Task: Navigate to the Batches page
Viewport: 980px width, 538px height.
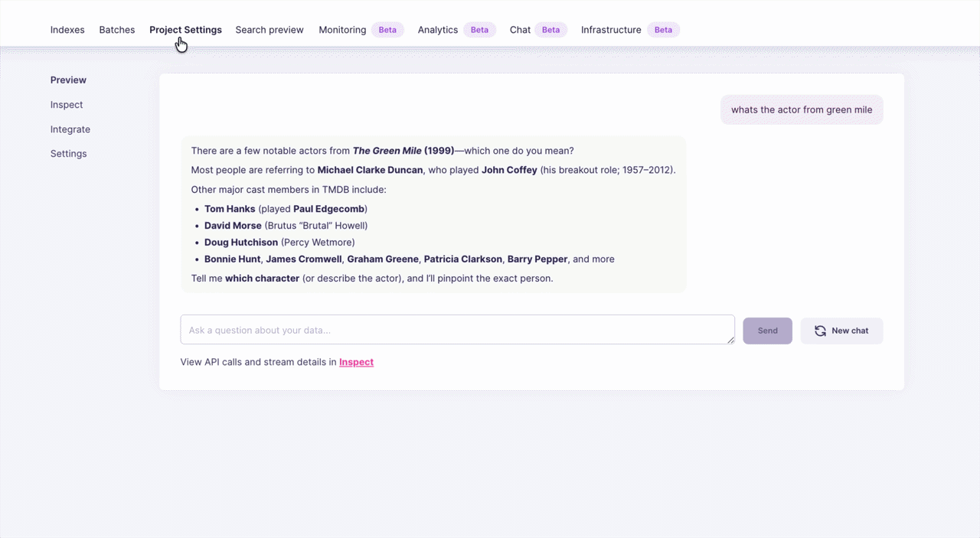Action: (117, 30)
